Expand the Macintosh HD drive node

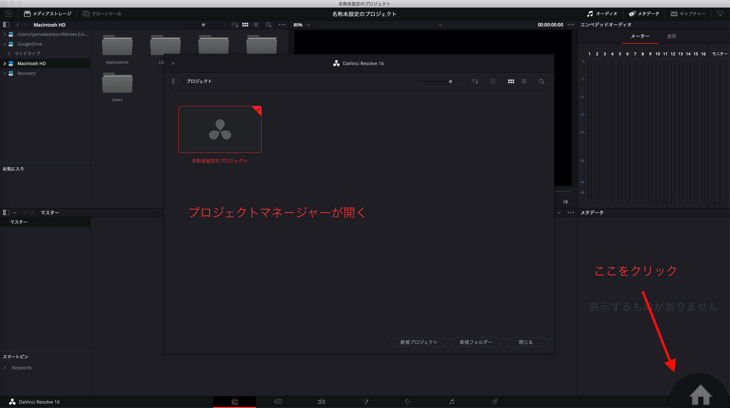point(5,63)
